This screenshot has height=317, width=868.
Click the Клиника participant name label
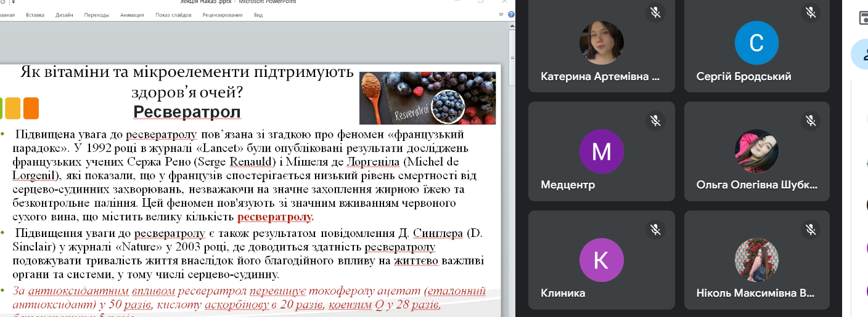point(563,294)
